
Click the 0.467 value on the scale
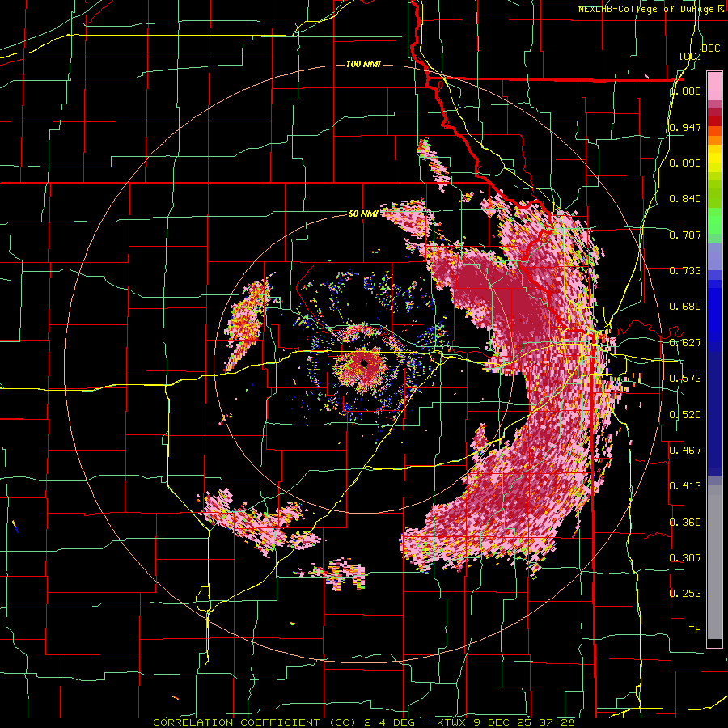[685, 451]
